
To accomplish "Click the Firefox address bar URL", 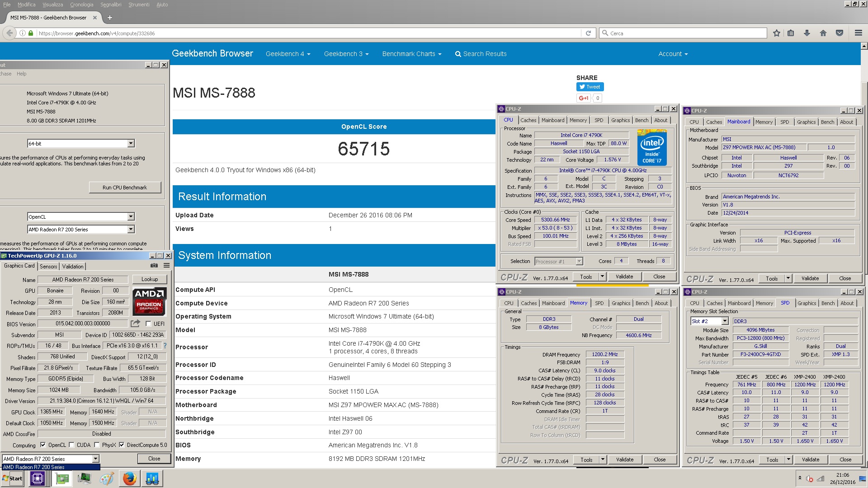I will pos(97,33).
